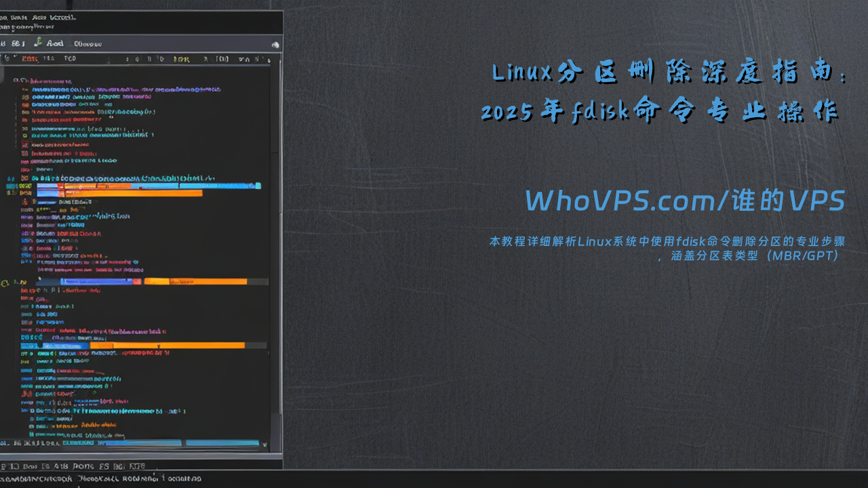
Task: Click the heading "2025年fdisk命令专业操作"
Action: [x=660, y=111]
